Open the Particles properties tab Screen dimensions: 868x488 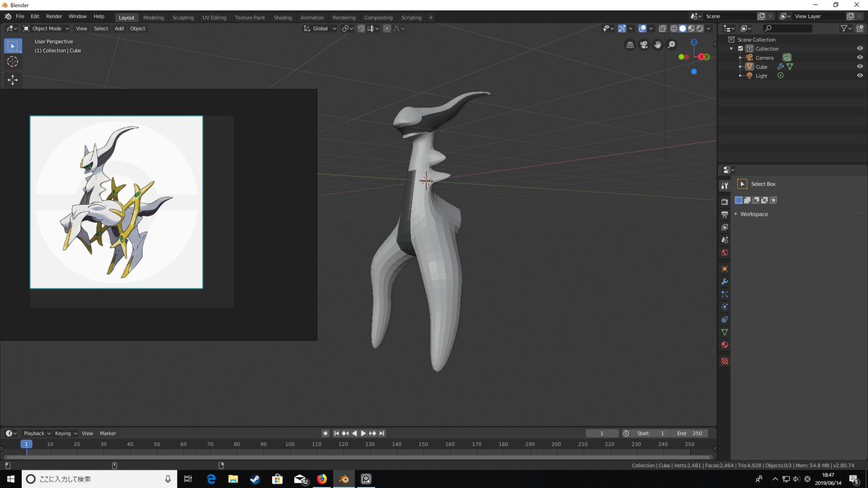pos(725,294)
